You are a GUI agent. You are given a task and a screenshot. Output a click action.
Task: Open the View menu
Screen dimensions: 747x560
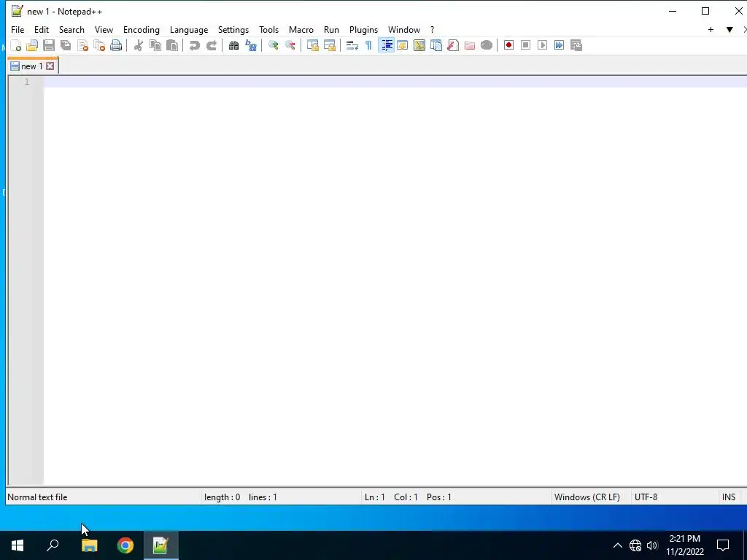(104, 29)
